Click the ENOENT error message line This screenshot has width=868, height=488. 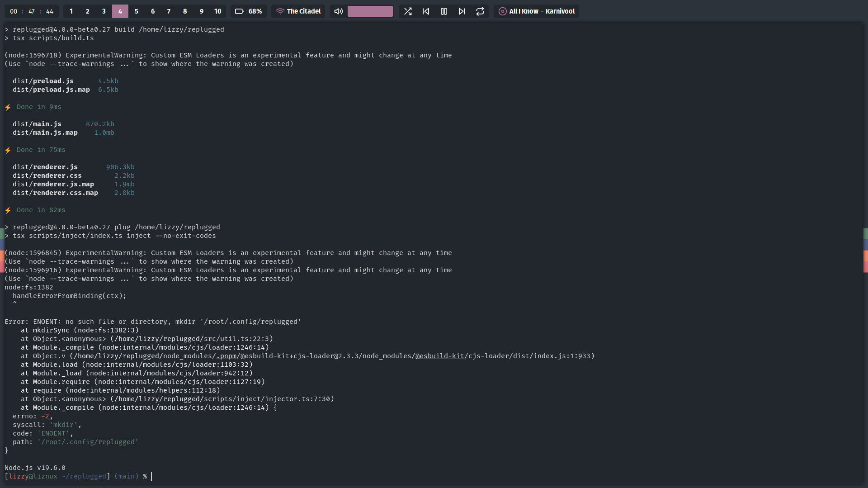pyautogui.click(x=153, y=322)
